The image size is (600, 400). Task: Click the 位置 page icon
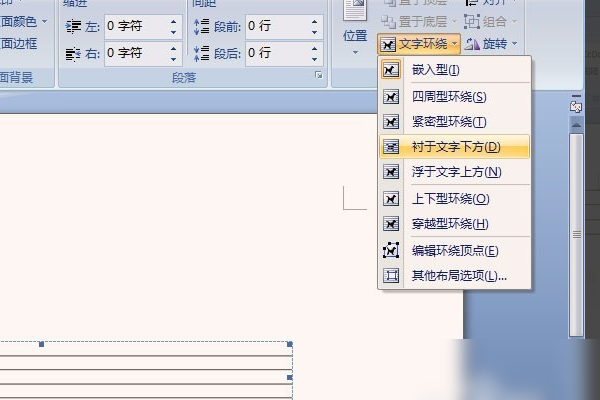click(x=355, y=10)
